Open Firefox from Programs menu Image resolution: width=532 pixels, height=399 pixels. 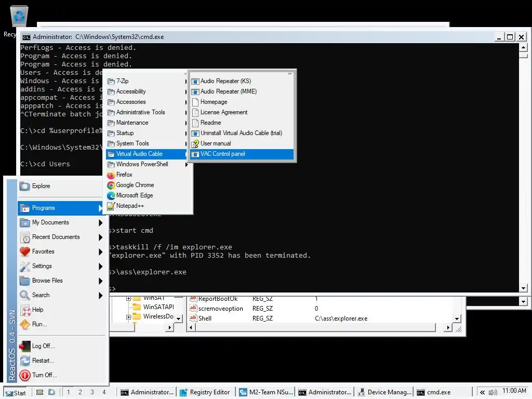(x=149, y=175)
